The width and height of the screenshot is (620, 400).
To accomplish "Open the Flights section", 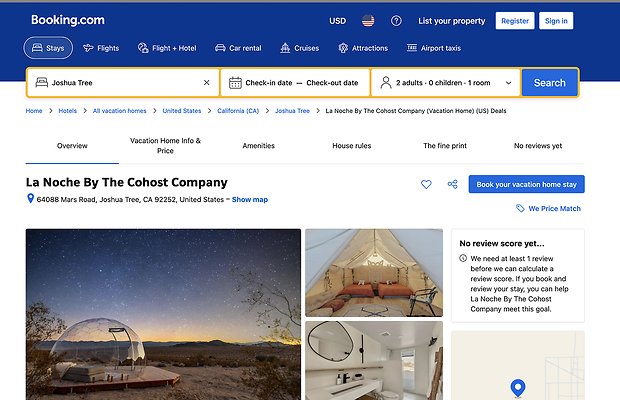I will click(x=101, y=48).
